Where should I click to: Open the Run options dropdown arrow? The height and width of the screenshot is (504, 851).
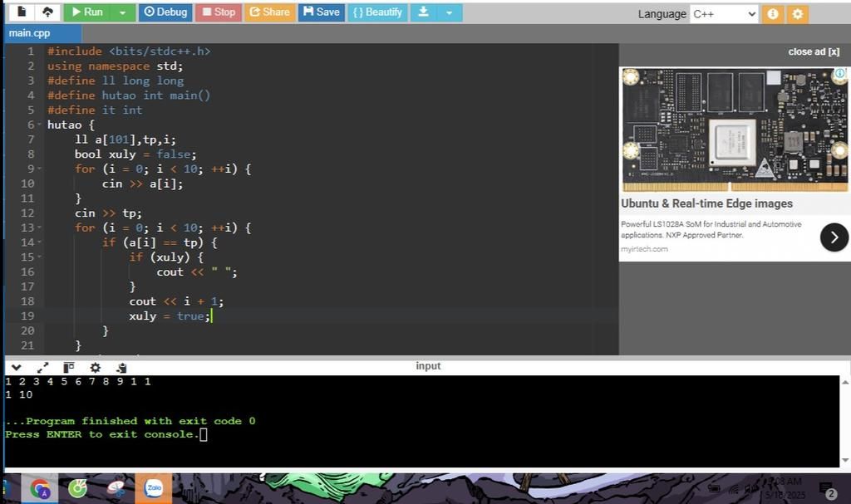coord(122,12)
